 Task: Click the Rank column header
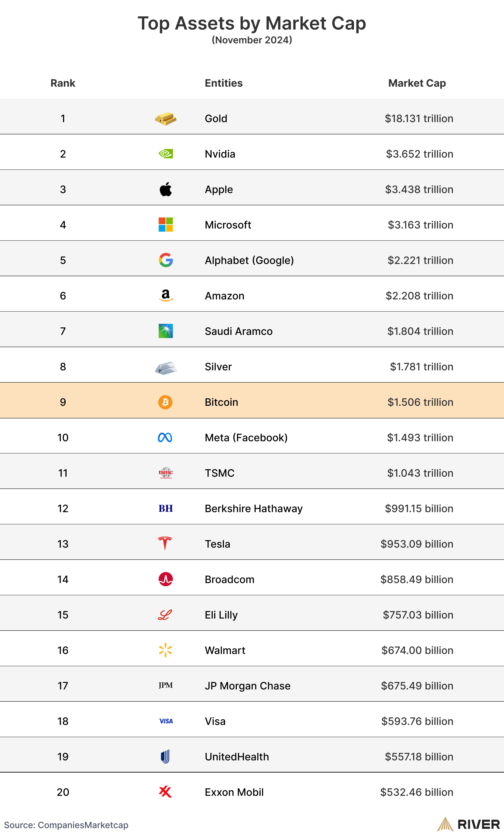click(x=63, y=83)
